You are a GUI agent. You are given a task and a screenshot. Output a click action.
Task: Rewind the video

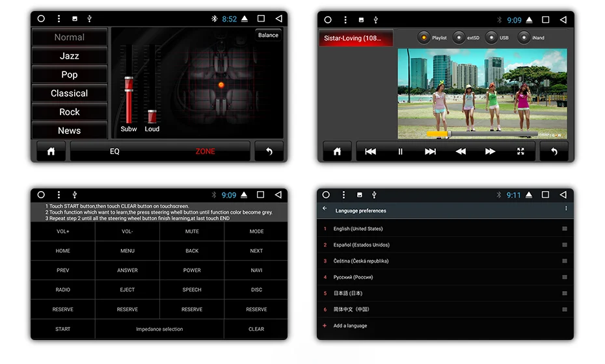[x=461, y=151]
